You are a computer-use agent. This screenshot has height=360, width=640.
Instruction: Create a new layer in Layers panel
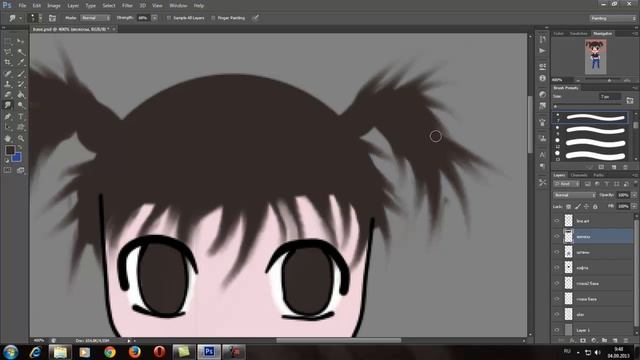pyautogui.click(x=615, y=340)
